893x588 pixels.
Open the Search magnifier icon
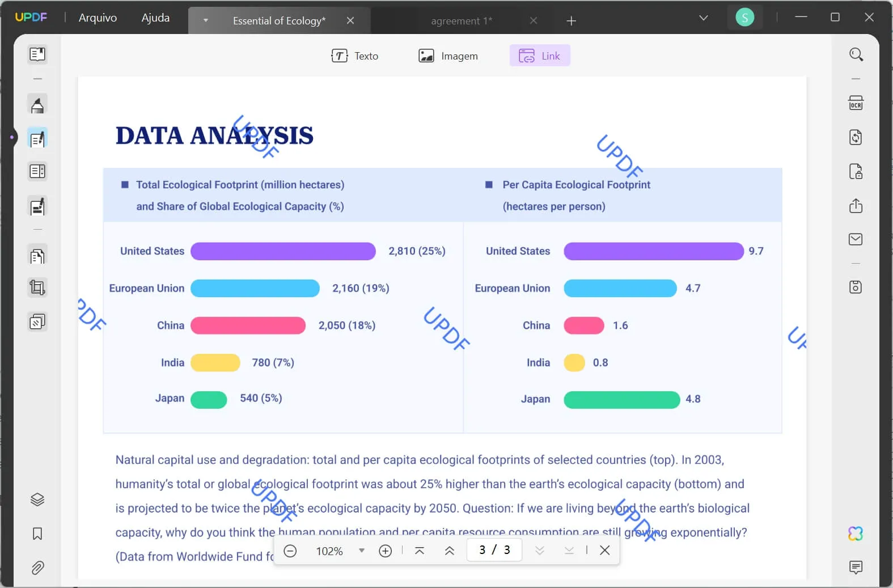pos(856,54)
